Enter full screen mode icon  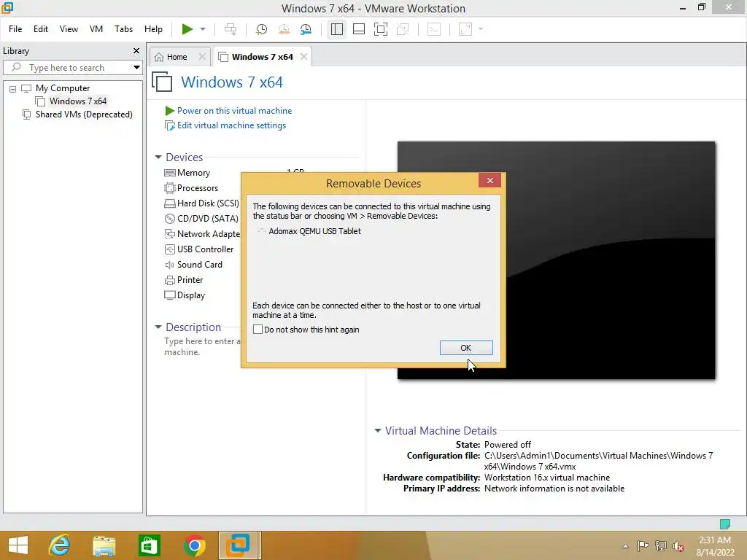click(381, 29)
